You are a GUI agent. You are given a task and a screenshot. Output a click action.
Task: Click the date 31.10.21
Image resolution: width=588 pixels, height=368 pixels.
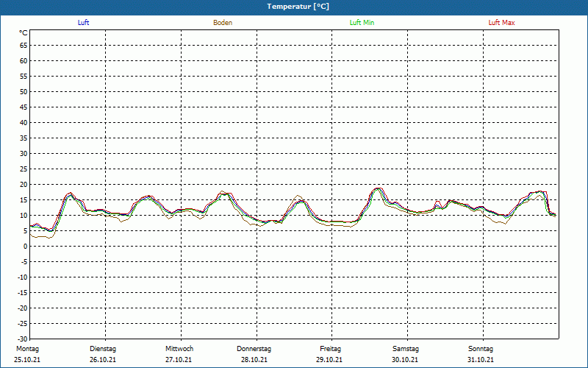[481, 360]
